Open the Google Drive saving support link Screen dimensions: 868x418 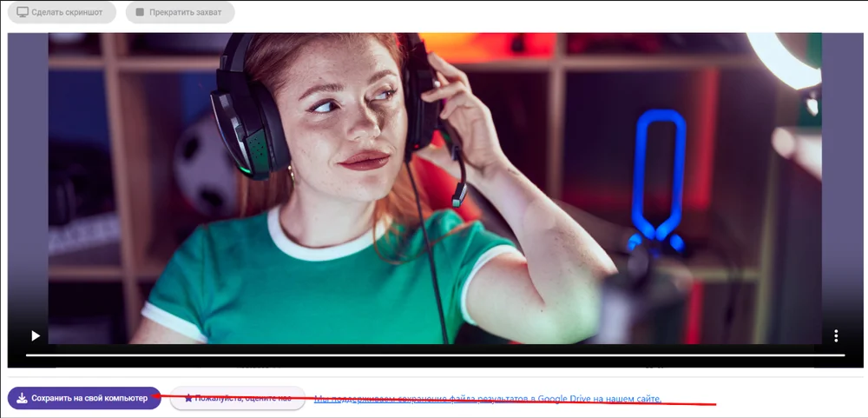click(x=487, y=399)
